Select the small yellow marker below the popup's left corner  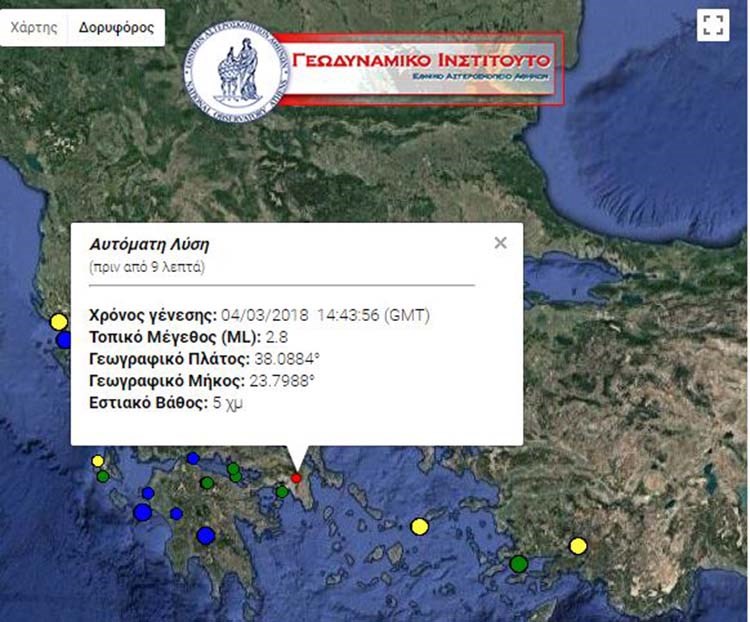pyautogui.click(x=97, y=461)
